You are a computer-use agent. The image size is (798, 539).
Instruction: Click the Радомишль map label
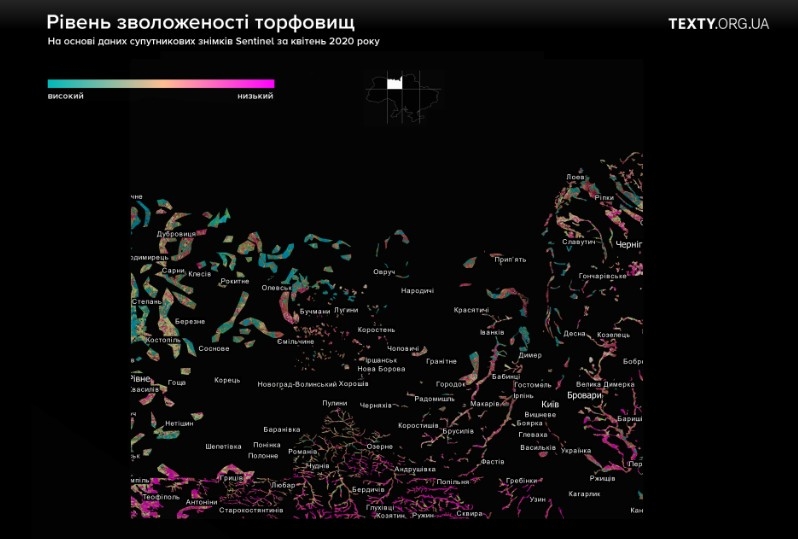coord(434,398)
